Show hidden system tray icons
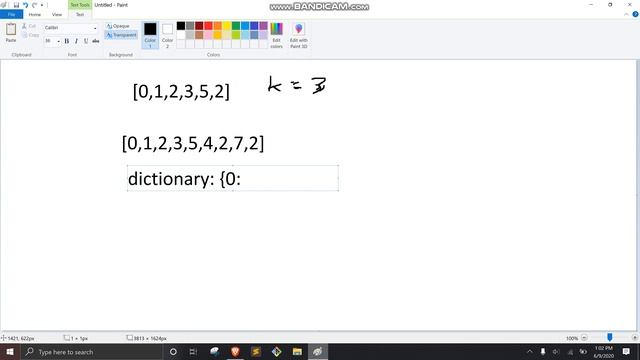The image size is (640, 360). tap(529, 351)
